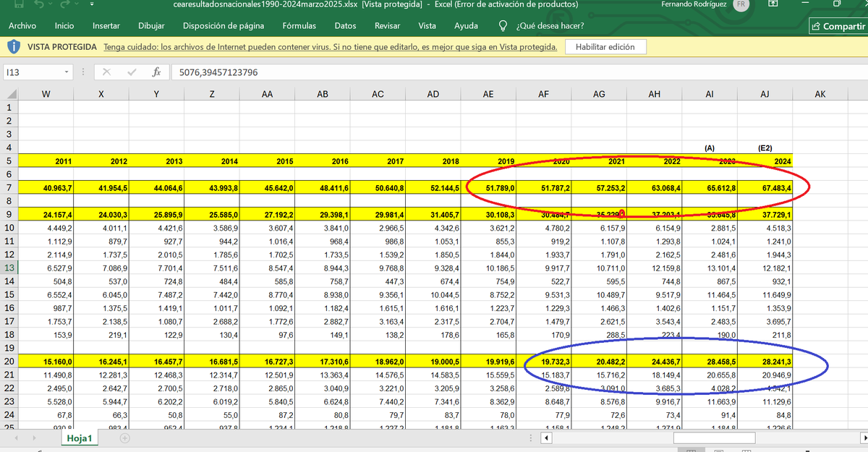Click the Compartir share button
The image size is (868, 452).
[838, 26]
